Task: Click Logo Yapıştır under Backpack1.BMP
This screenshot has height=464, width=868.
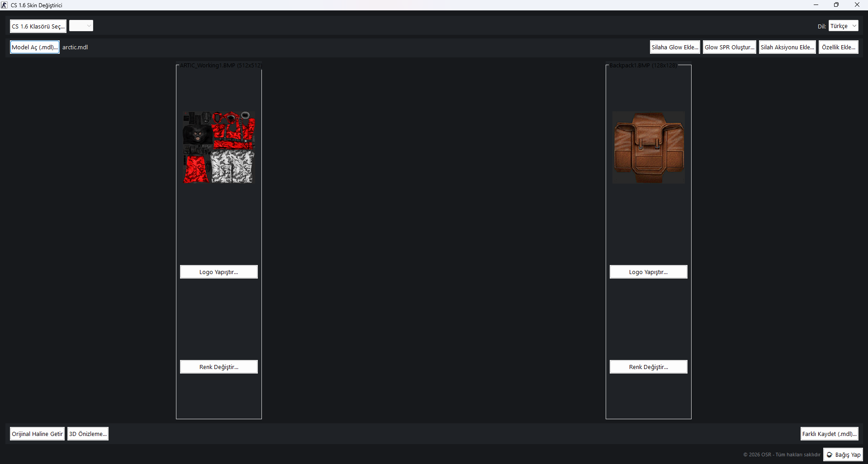Action: (649, 272)
